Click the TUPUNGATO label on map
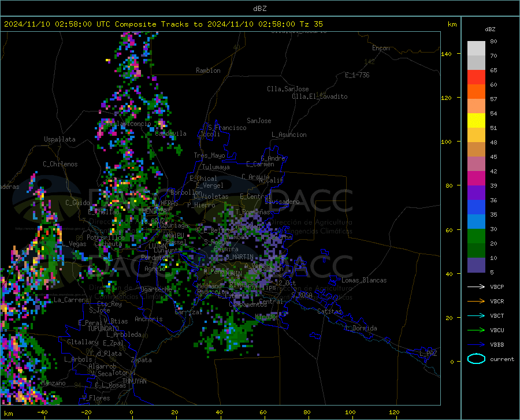Viewport: 520px width, 420px height. (x=103, y=329)
